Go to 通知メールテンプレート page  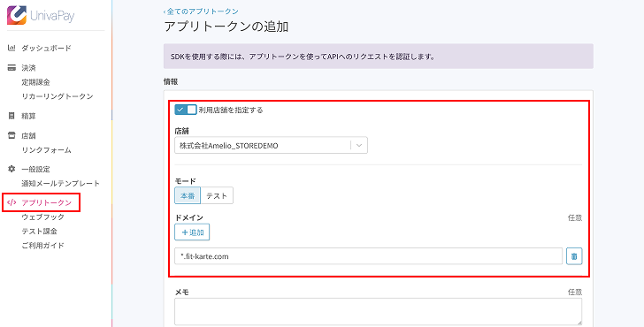[x=61, y=184]
